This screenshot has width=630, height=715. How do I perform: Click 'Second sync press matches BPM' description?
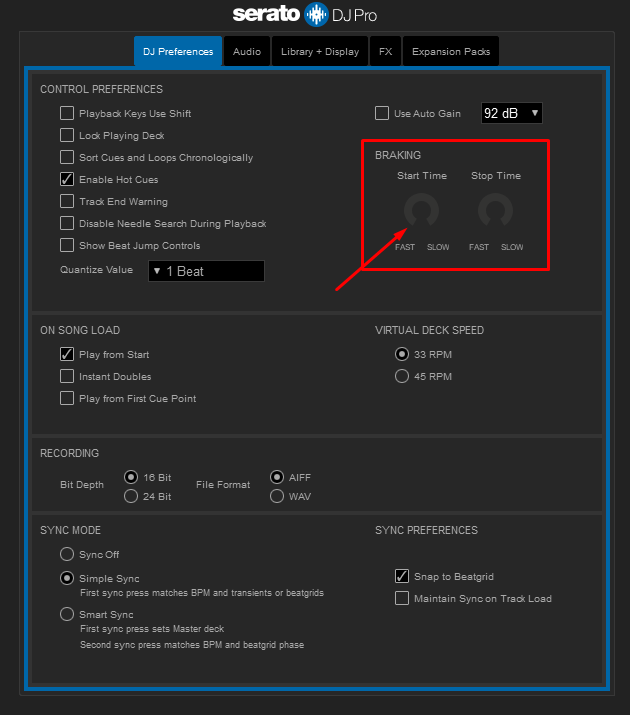point(192,645)
